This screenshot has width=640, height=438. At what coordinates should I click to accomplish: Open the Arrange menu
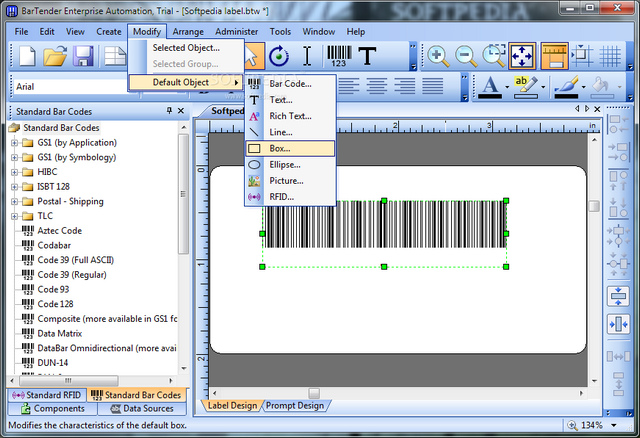point(188,31)
